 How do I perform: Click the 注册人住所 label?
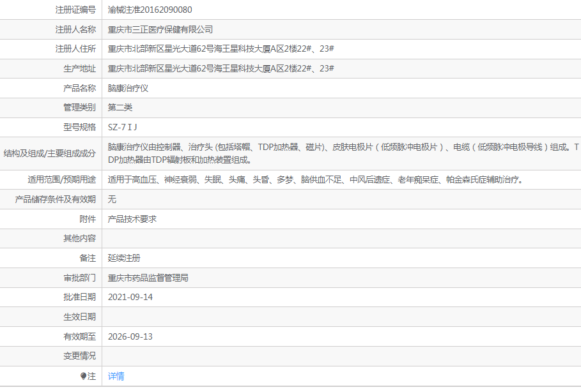(x=75, y=49)
